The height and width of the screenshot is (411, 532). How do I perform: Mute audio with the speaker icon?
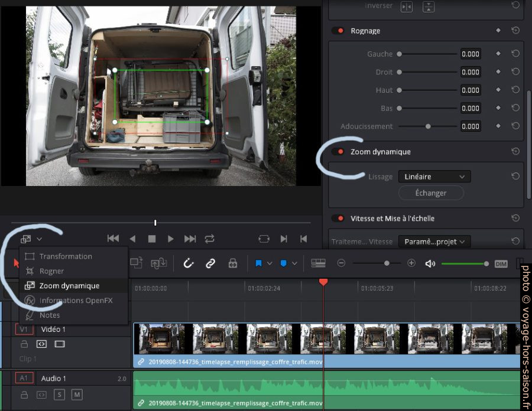click(430, 263)
